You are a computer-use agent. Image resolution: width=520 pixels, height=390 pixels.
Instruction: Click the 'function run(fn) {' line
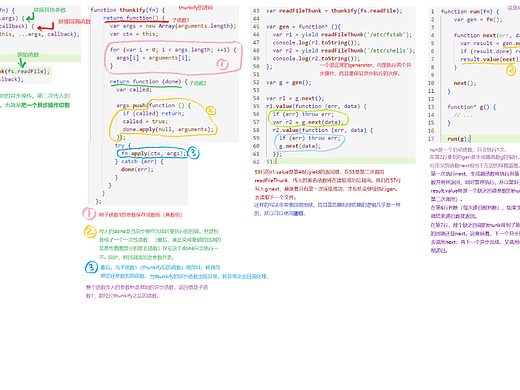[x=470, y=11]
